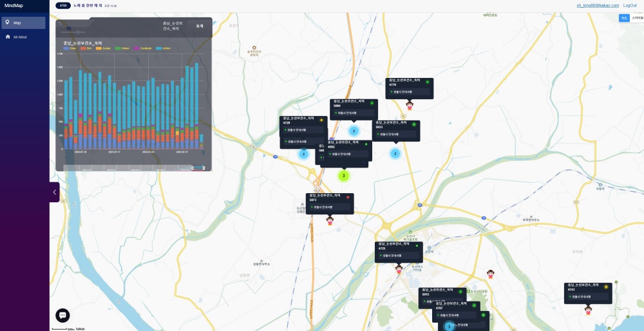Open the Mr.Mind menu item in sidebar
Screen dimensions: 644x331
[23, 37]
